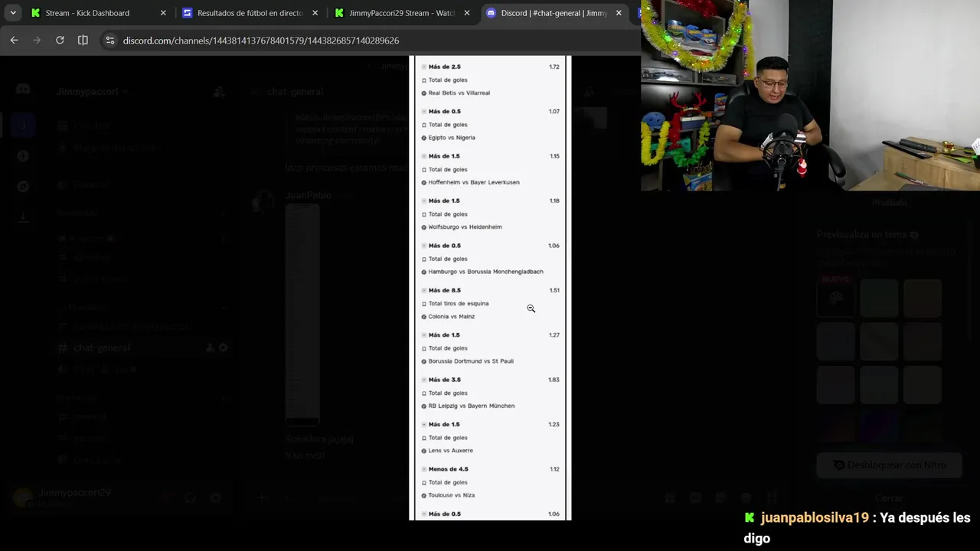Click Wolfsburgo vs Heidenheim match
980x551 pixels.
point(465,227)
